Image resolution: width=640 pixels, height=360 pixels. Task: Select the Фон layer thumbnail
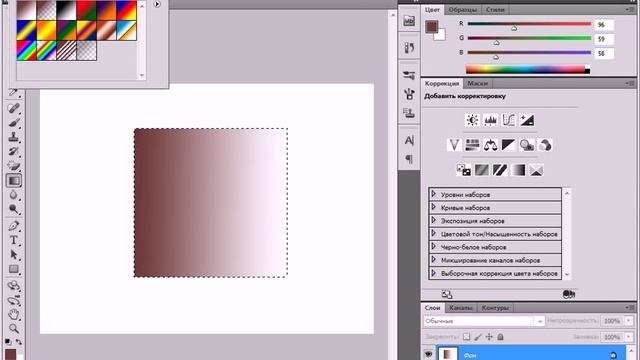(448, 354)
